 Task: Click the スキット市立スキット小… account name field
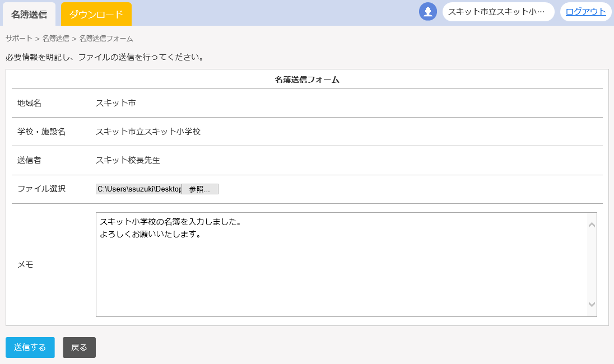(x=498, y=12)
